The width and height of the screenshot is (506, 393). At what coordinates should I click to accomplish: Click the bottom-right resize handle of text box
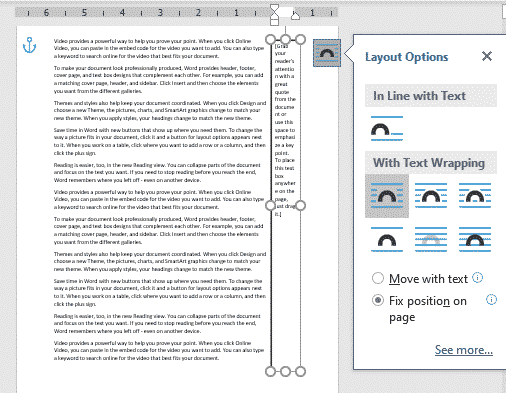click(x=300, y=371)
